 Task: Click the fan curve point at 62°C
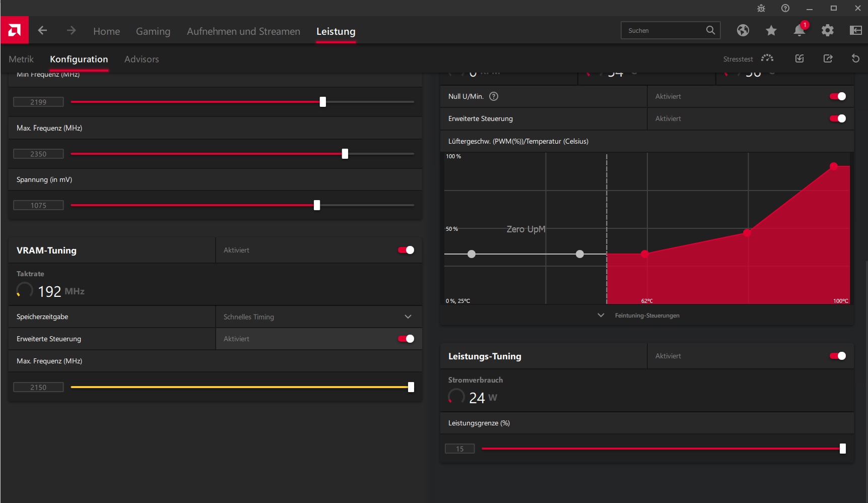pyautogui.click(x=645, y=254)
